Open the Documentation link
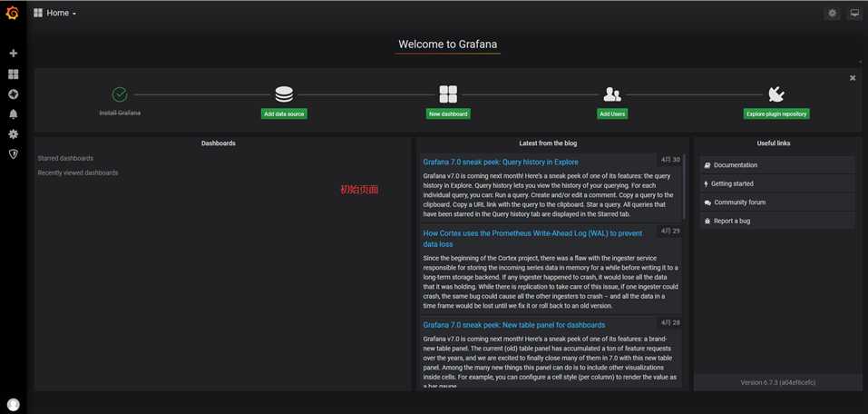868x414 pixels. point(777,165)
